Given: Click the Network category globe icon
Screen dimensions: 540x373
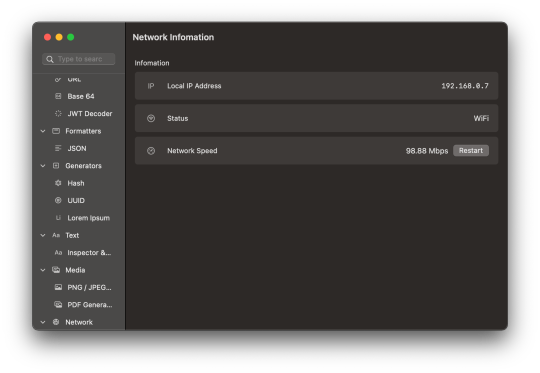Looking at the screenshot, I should (56, 322).
